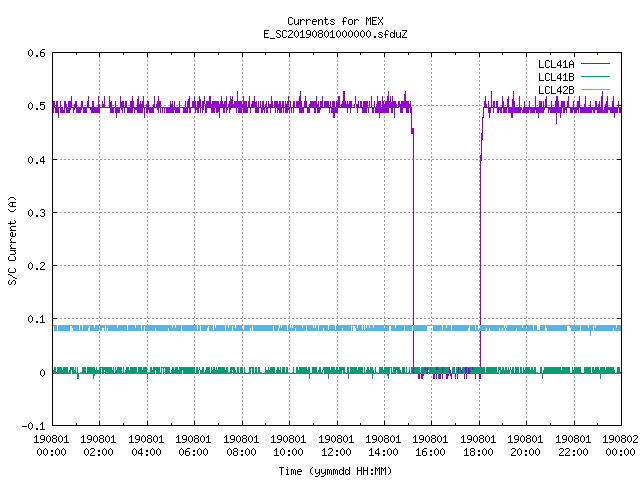
Task: Click the 190801 22:00 x-axis tick label
Action: coord(573,446)
